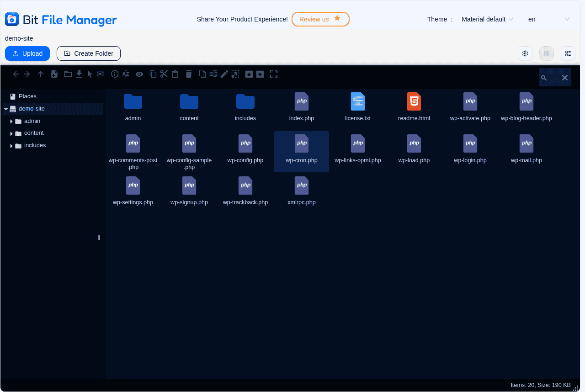Click the clipboard paste icon
Image resolution: width=585 pixels, height=392 pixels.
click(x=175, y=74)
